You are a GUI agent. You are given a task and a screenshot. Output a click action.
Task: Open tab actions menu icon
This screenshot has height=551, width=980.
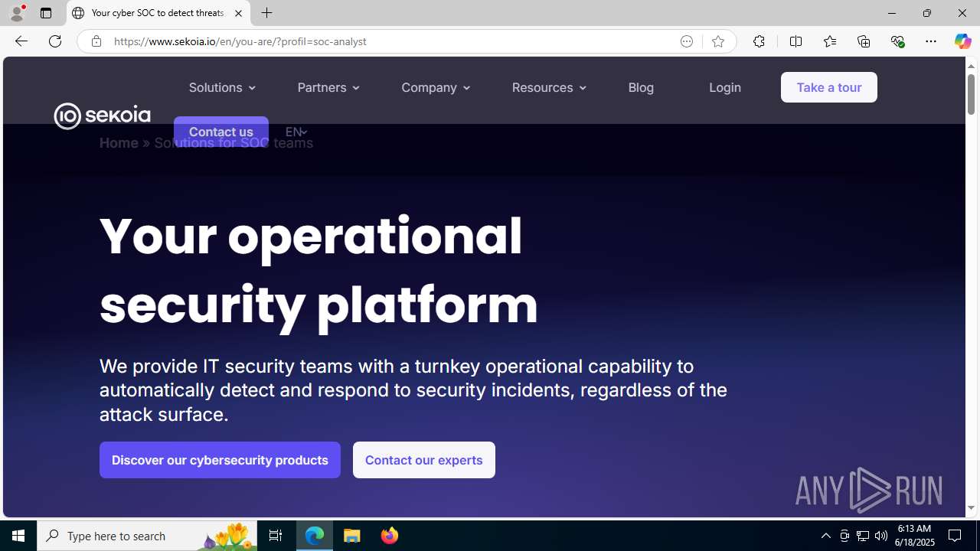(x=46, y=13)
